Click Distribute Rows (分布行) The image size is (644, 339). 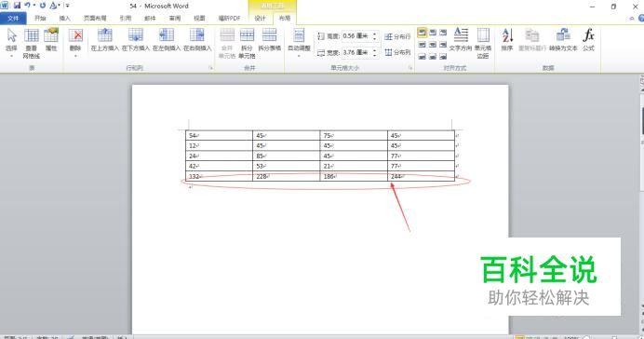pyautogui.click(x=397, y=36)
